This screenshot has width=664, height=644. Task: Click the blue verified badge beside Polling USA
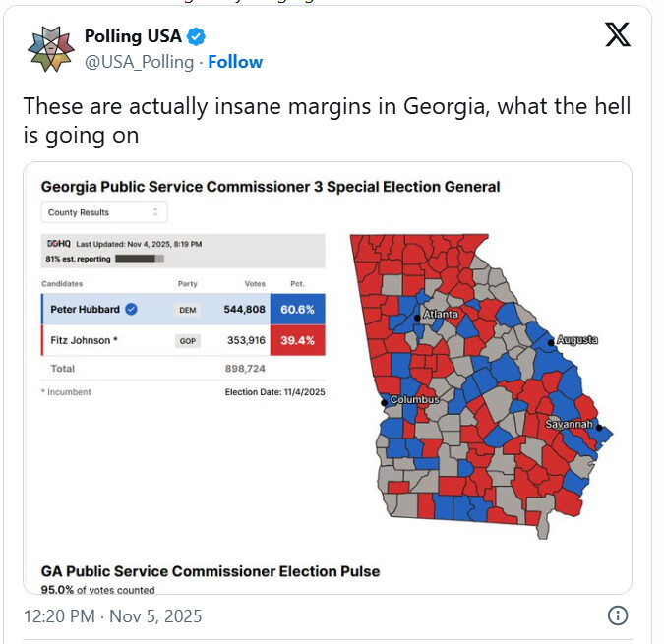click(x=197, y=37)
